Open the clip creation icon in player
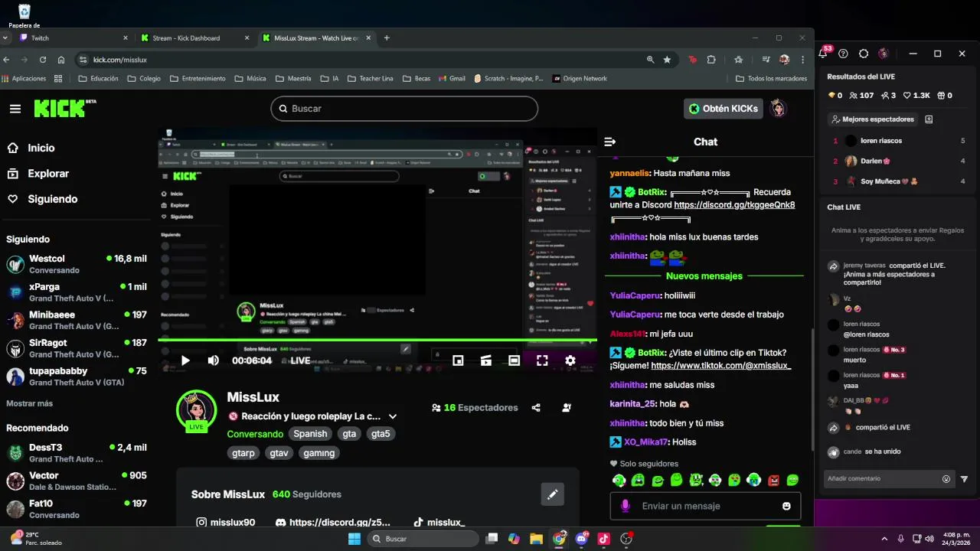The height and width of the screenshot is (551, 980). tap(486, 360)
